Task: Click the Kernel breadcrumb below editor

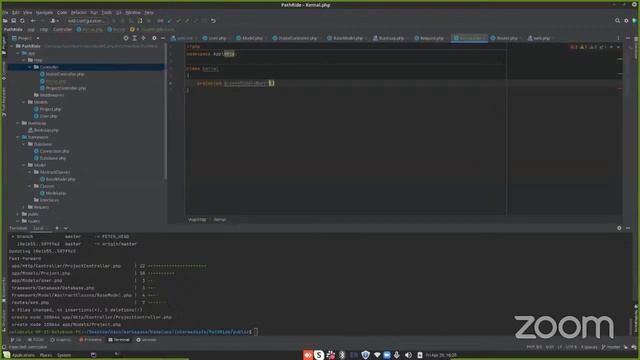Action: click(x=220, y=220)
